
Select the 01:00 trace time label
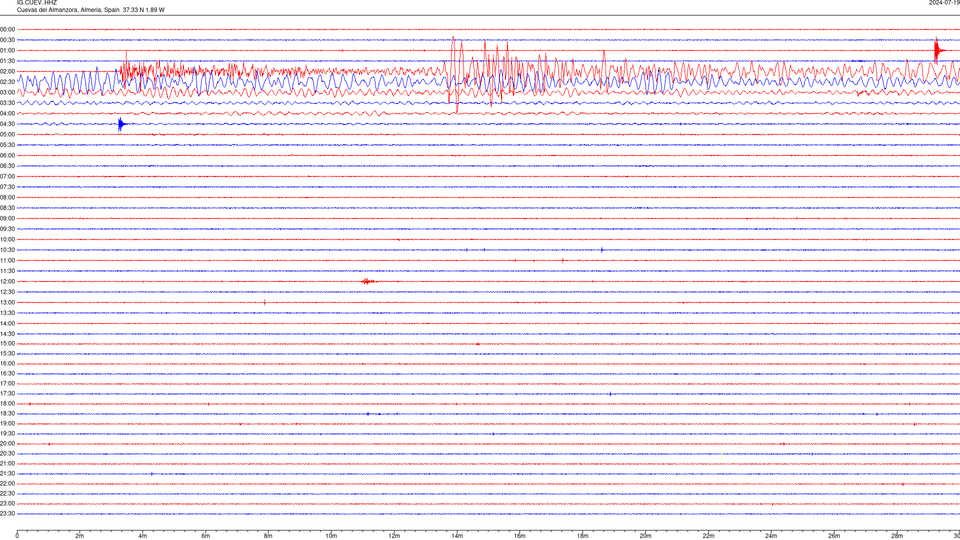pos(7,50)
